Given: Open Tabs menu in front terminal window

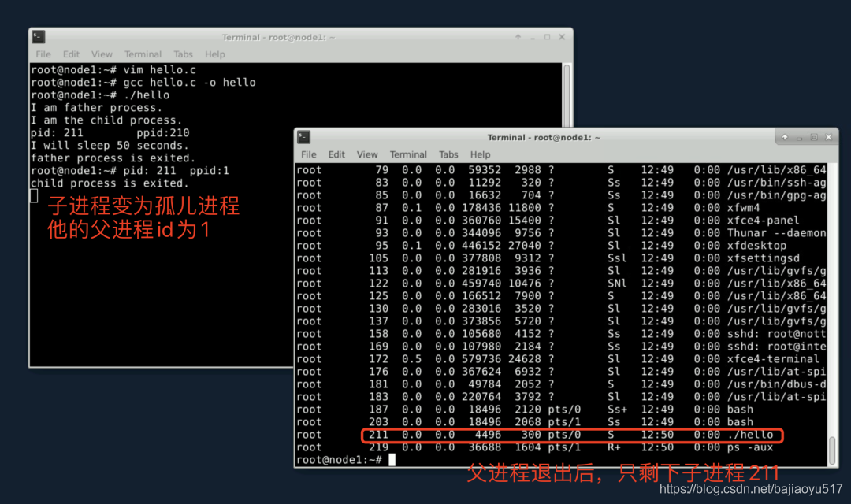Looking at the screenshot, I should coord(448,154).
